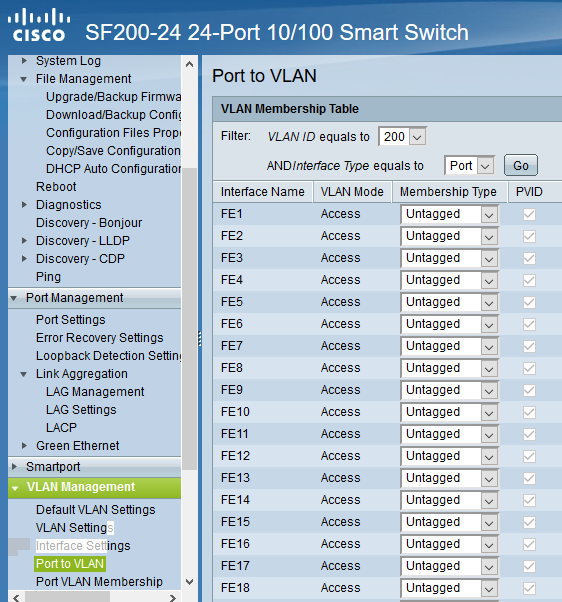562x602 pixels.
Task: Open LAG Settings page
Action: pyautogui.click(x=81, y=410)
